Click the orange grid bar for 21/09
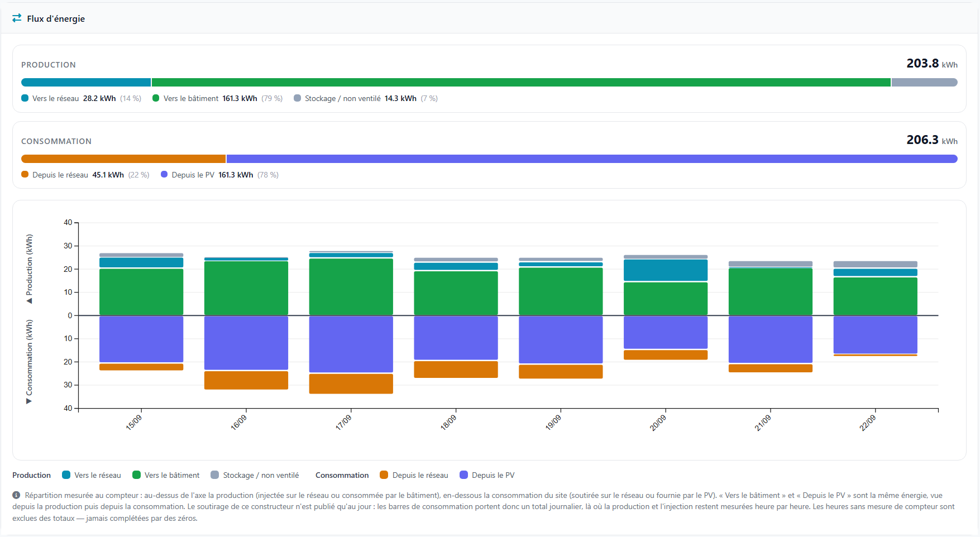 pos(771,368)
